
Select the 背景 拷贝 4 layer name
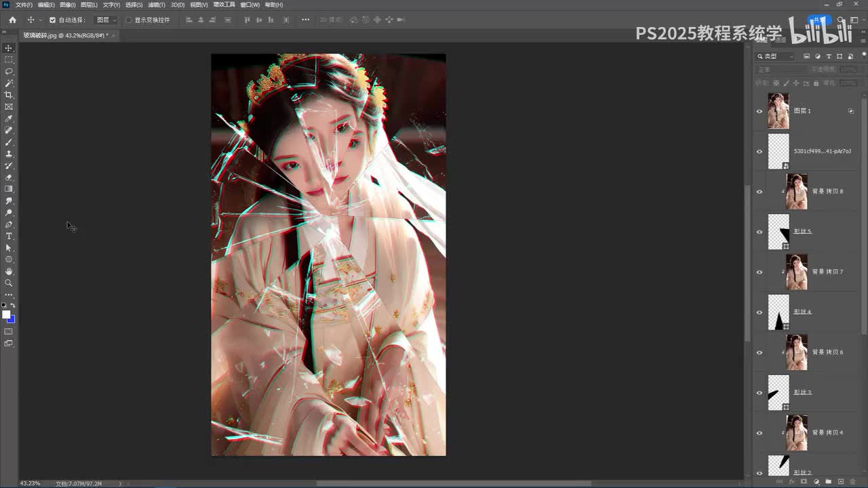click(x=828, y=433)
